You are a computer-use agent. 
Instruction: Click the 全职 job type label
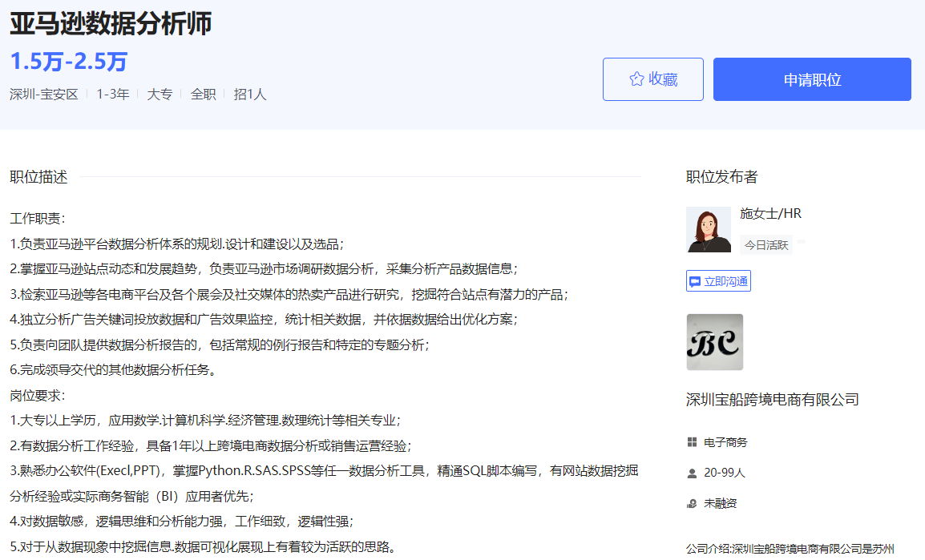coord(203,95)
